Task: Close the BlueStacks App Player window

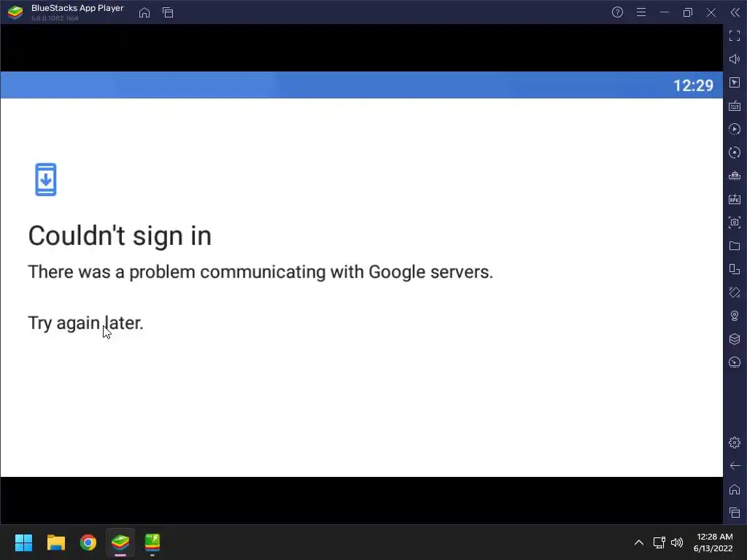Action: [711, 12]
